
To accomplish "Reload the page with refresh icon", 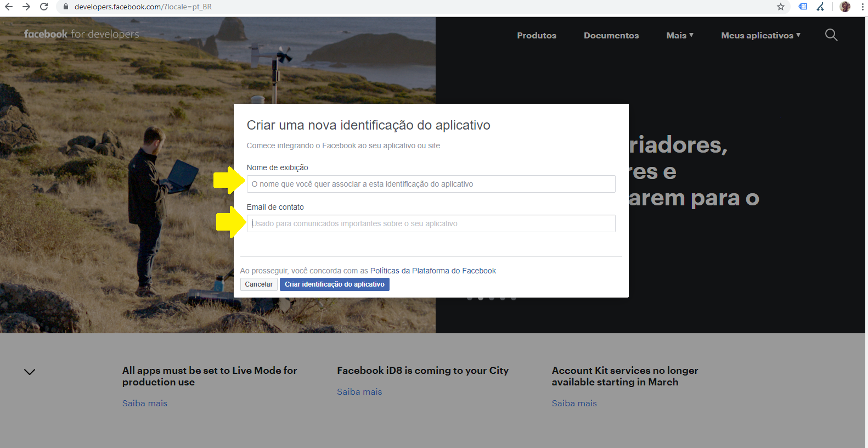I will [44, 7].
